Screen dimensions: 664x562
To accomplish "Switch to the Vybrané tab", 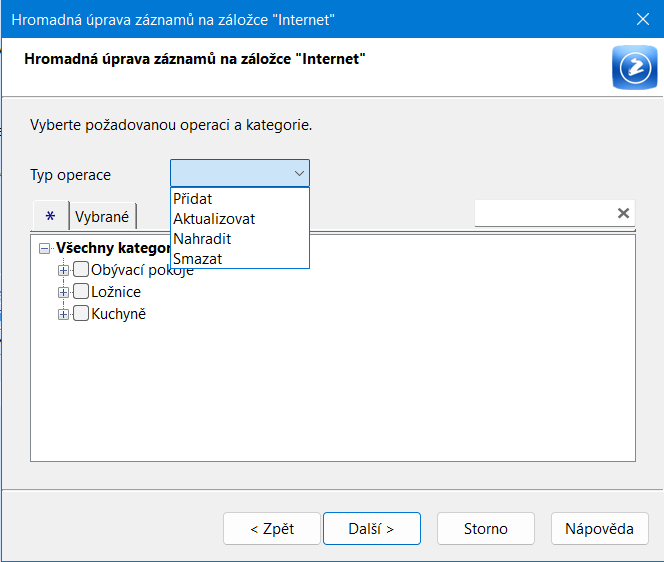I will pyautogui.click(x=102, y=216).
